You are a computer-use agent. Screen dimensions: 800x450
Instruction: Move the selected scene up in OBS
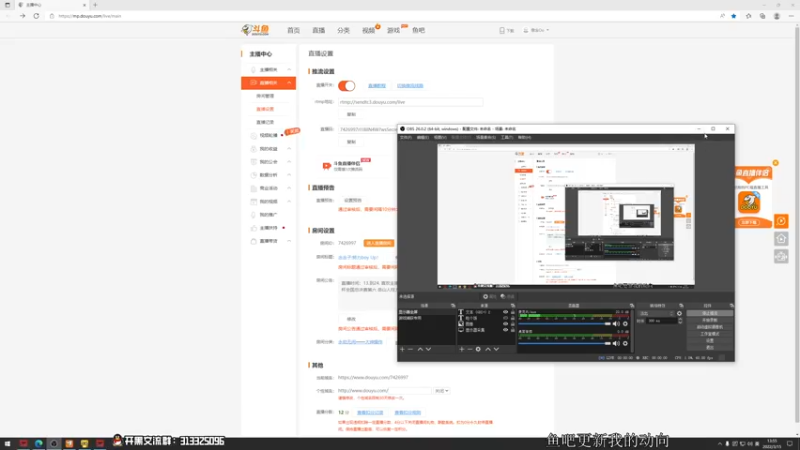tap(420, 349)
